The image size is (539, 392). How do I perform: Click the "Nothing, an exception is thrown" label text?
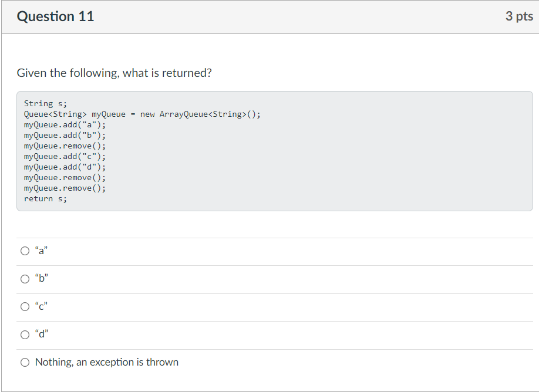[107, 362]
